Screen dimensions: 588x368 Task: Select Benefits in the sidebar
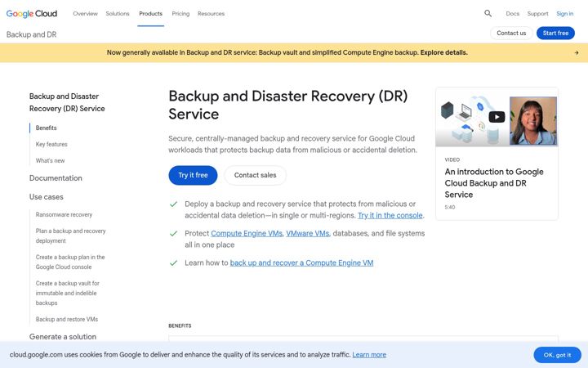click(46, 128)
